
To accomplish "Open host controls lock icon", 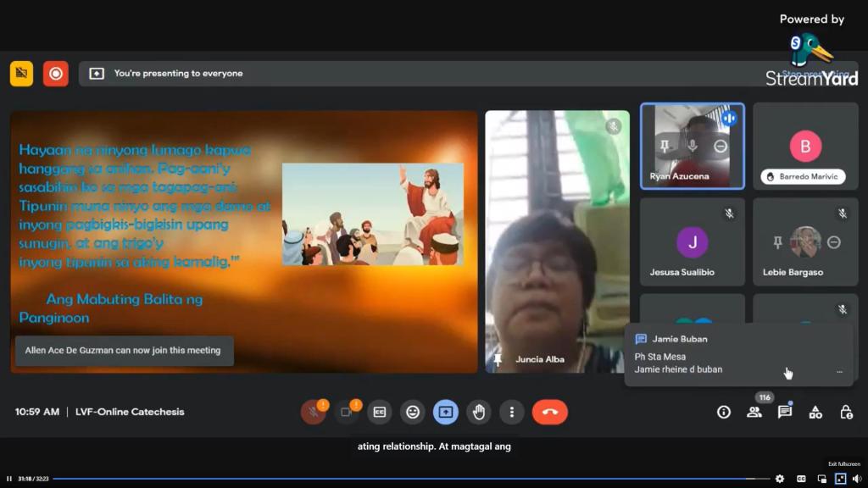I will click(846, 412).
